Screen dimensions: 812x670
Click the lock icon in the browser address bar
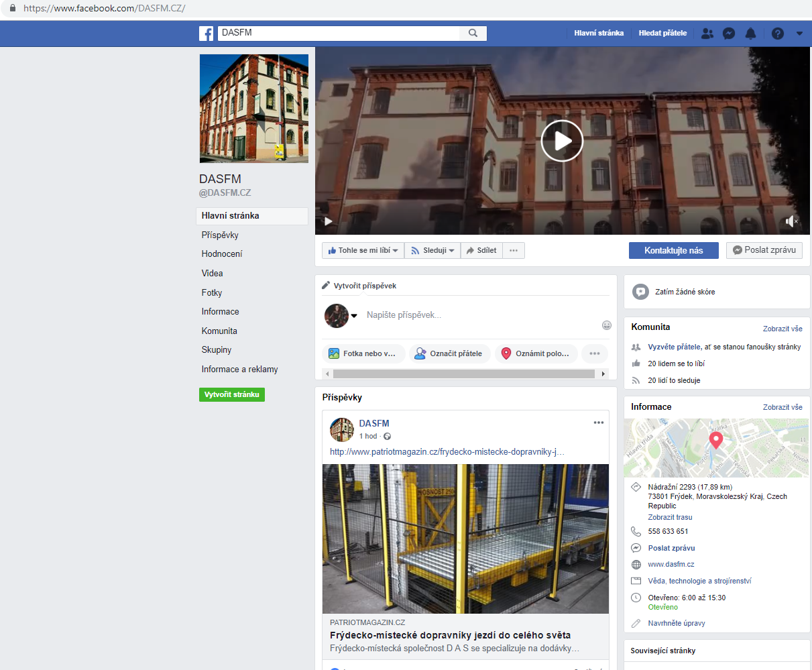[x=12, y=8]
